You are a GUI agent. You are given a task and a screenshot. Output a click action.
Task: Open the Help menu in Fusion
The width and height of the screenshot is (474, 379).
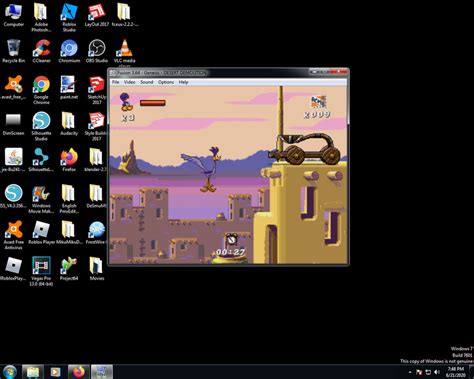point(183,82)
